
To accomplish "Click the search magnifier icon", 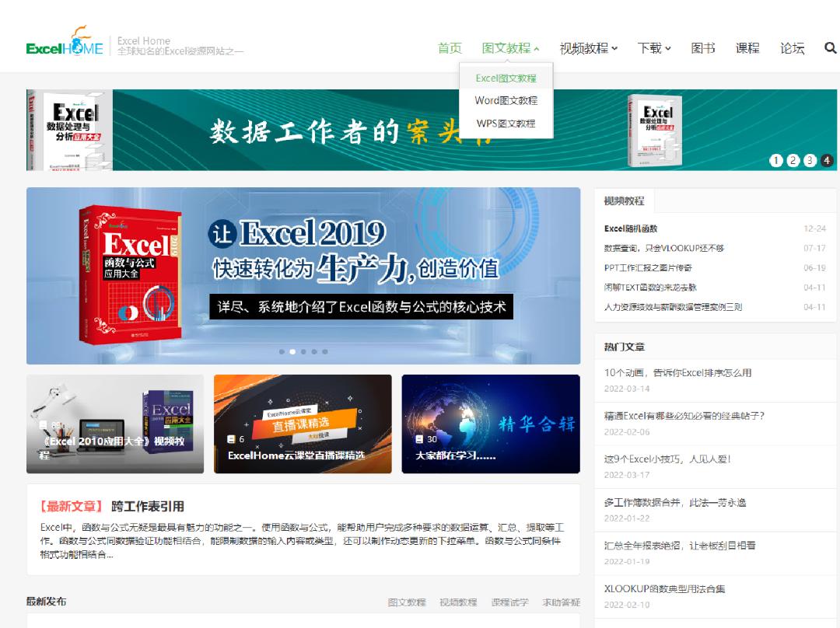I will point(830,47).
